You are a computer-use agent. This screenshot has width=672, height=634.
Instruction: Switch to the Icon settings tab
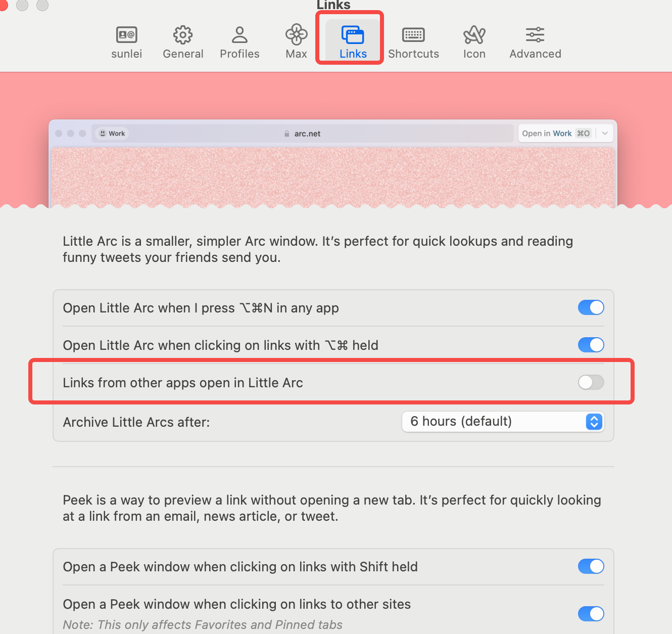[x=474, y=42]
